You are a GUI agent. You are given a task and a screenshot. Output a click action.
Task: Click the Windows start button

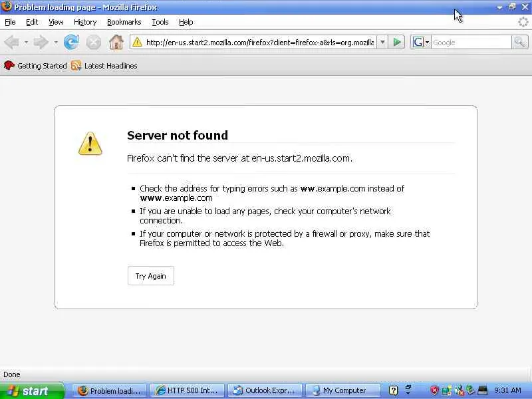[31, 391]
